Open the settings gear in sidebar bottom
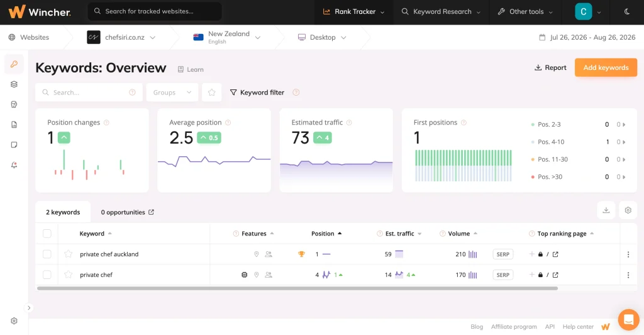644x335 pixels. point(14,321)
